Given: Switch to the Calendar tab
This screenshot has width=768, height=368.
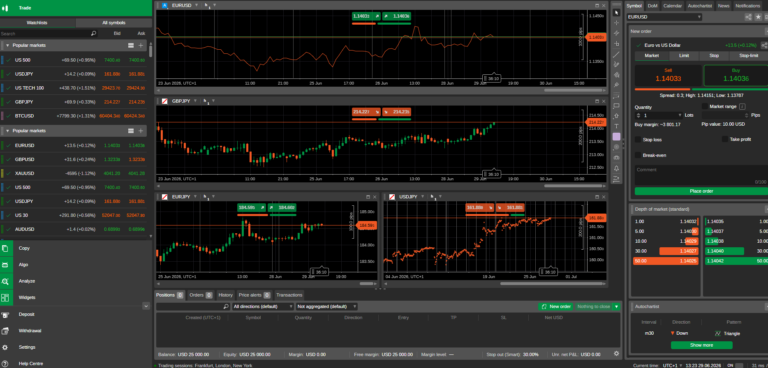Looking at the screenshot, I should tap(672, 5).
